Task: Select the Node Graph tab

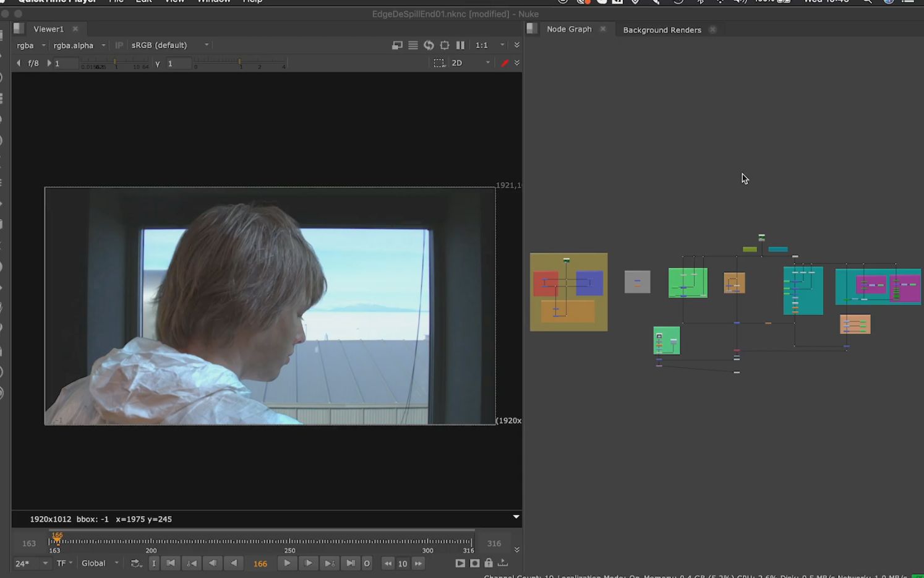Action: pos(569,29)
